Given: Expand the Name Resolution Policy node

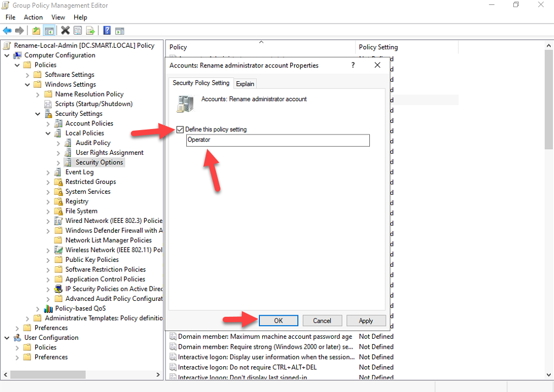Looking at the screenshot, I should (x=38, y=94).
